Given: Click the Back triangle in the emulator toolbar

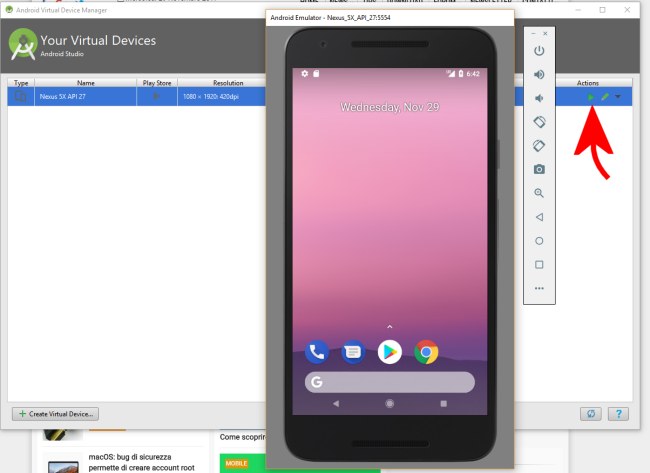Looking at the screenshot, I should click(x=539, y=217).
